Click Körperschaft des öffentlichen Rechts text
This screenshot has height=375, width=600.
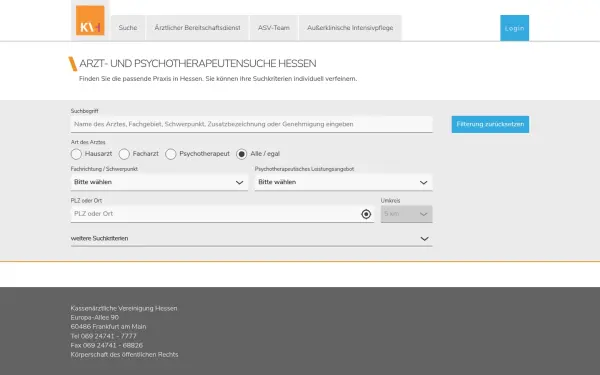124,354
